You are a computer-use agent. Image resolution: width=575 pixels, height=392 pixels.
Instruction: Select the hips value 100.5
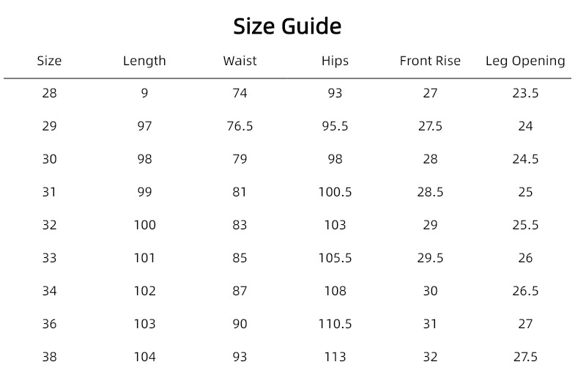click(335, 192)
